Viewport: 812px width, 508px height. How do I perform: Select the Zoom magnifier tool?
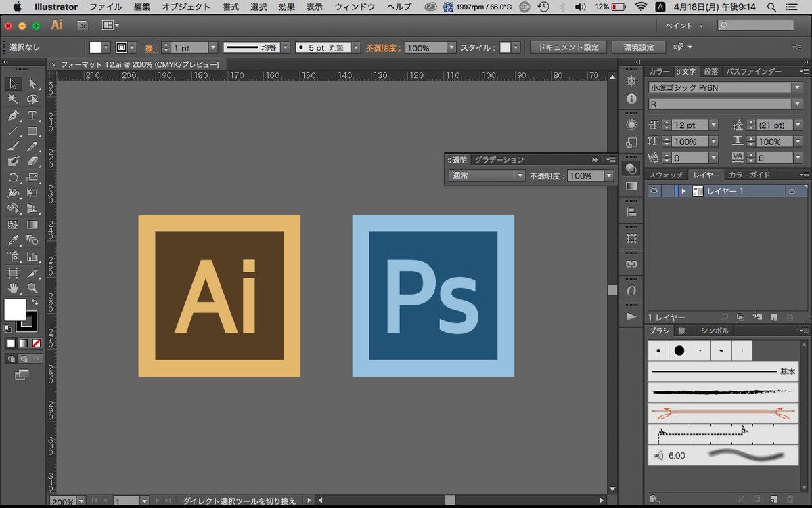coord(32,289)
